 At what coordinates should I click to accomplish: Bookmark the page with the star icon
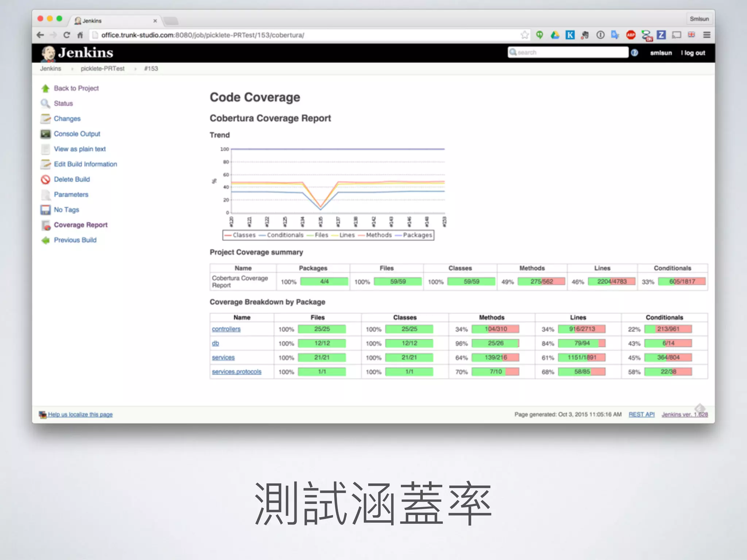coord(525,35)
